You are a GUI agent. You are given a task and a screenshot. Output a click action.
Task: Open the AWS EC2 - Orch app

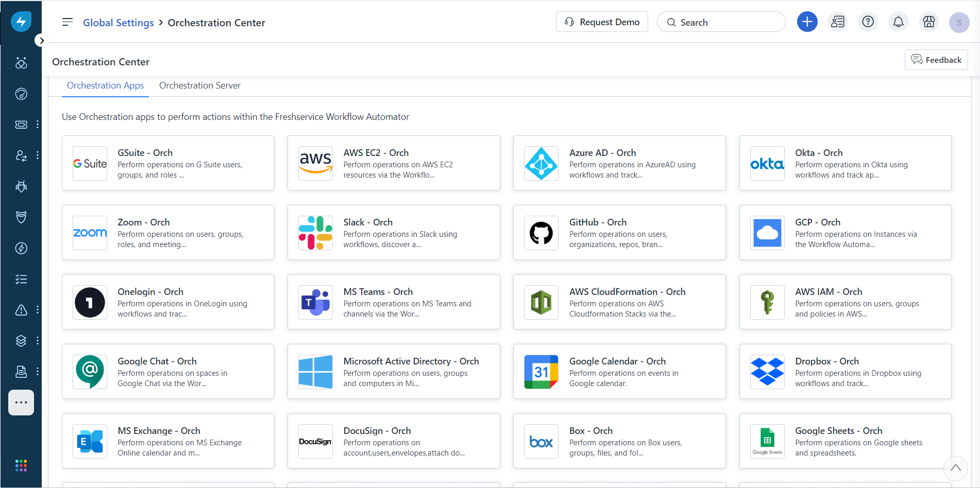click(x=394, y=163)
